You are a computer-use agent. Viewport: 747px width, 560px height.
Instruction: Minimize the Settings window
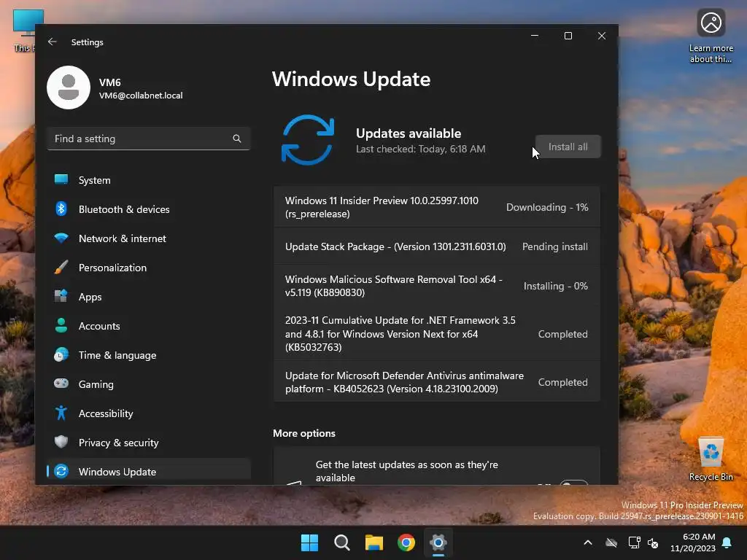(x=535, y=36)
